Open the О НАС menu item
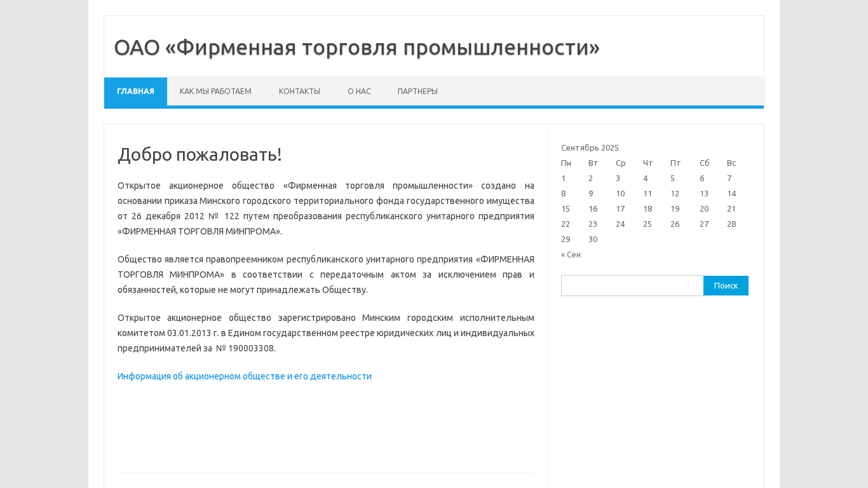The height and width of the screenshot is (488, 868). click(x=359, y=91)
